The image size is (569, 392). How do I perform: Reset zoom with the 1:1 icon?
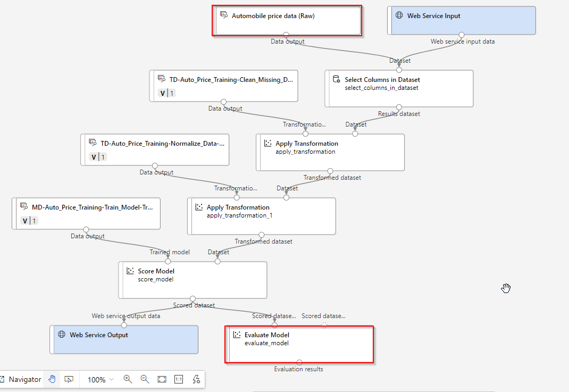click(179, 379)
